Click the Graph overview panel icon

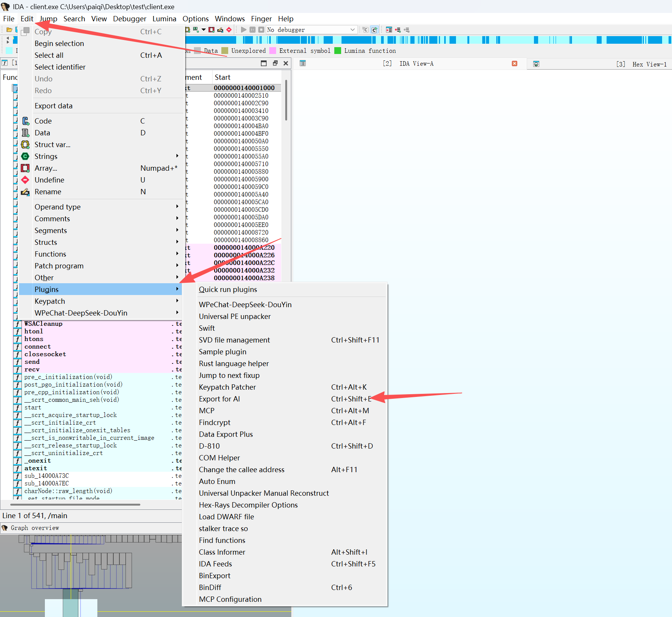[x=5, y=528]
